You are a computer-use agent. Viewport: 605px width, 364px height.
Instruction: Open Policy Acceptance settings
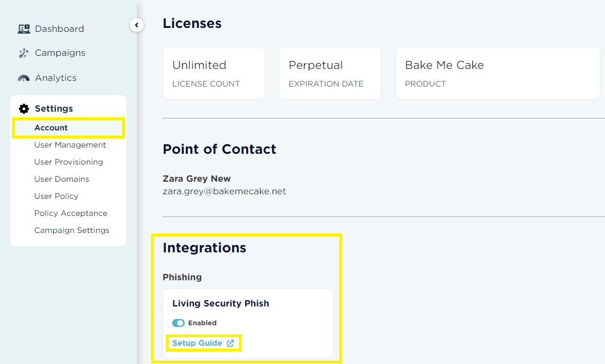point(71,214)
